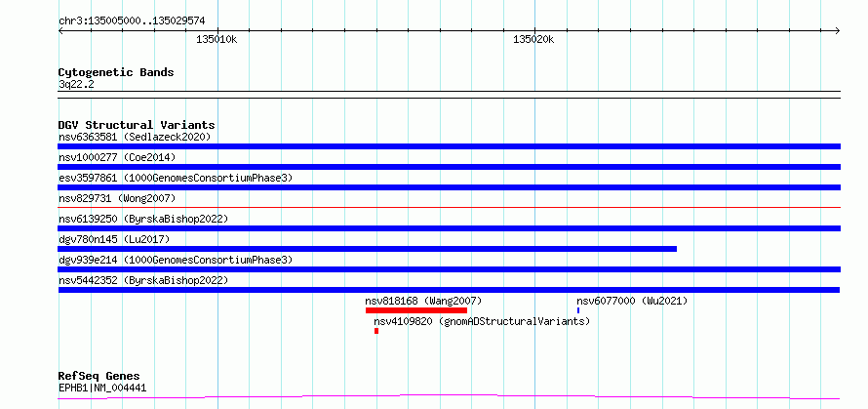868x409 pixels.
Task: Open the nsv818168 (Wang2007) label
Action: pyautogui.click(x=423, y=301)
